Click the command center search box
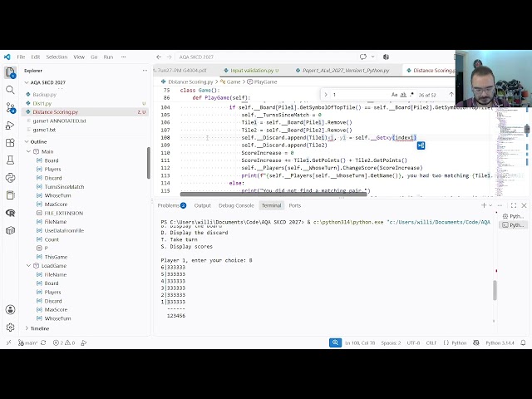Viewport: 532px width, 399px height. pos(266,57)
